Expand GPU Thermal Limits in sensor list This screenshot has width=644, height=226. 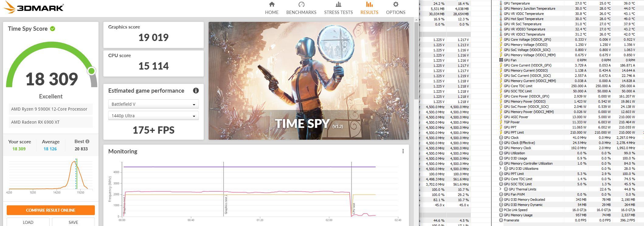pyautogui.click(x=500, y=189)
